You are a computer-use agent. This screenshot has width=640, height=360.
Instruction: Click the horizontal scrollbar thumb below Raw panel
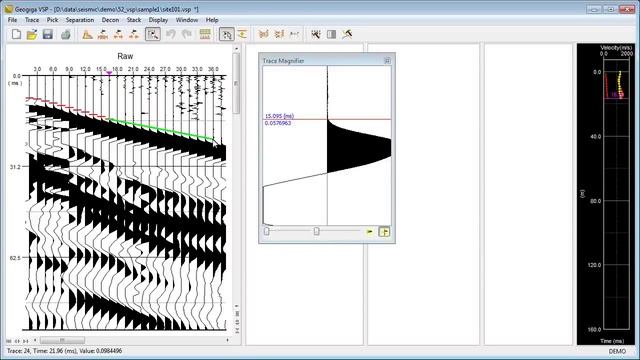click(x=62, y=340)
